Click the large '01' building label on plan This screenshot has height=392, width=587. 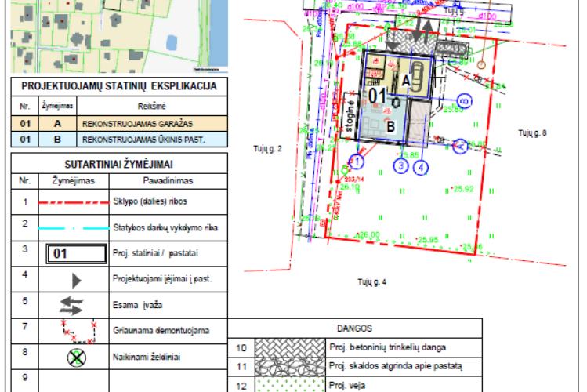coord(377,96)
